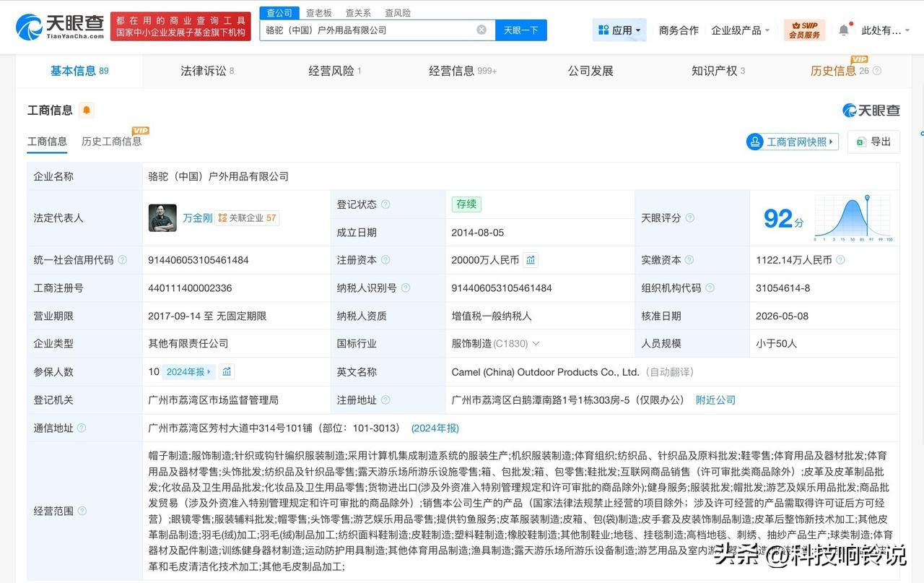Click the 存续 status badge

click(466, 204)
